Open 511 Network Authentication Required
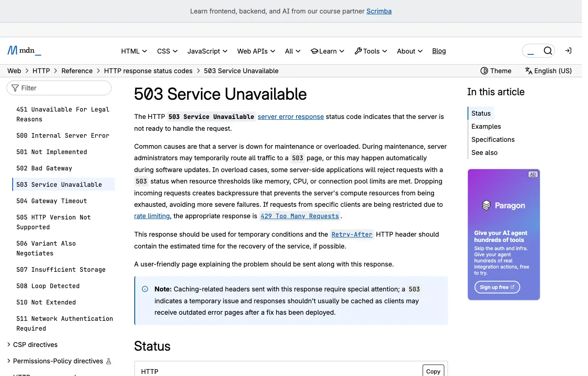Screen dimensions: 588x376 click(x=65, y=324)
